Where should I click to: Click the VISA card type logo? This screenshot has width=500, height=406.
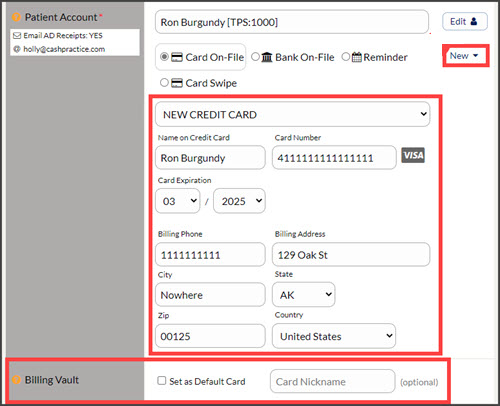(x=413, y=155)
